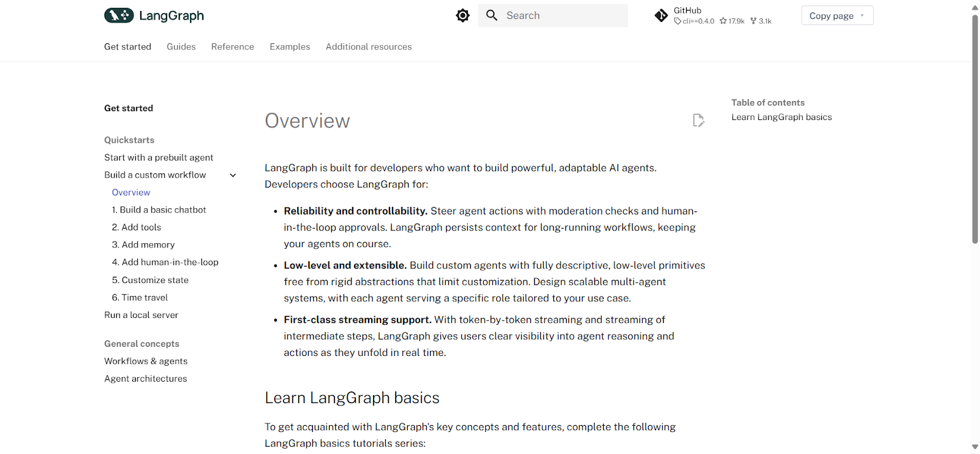
Task: Open the Guides tab
Action: pyautogui.click(x=181, y=47)
